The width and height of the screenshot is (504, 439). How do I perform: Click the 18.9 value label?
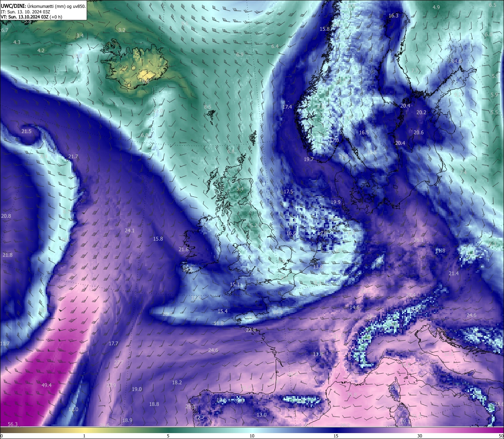pyautogui.click(x=127, y=420)
